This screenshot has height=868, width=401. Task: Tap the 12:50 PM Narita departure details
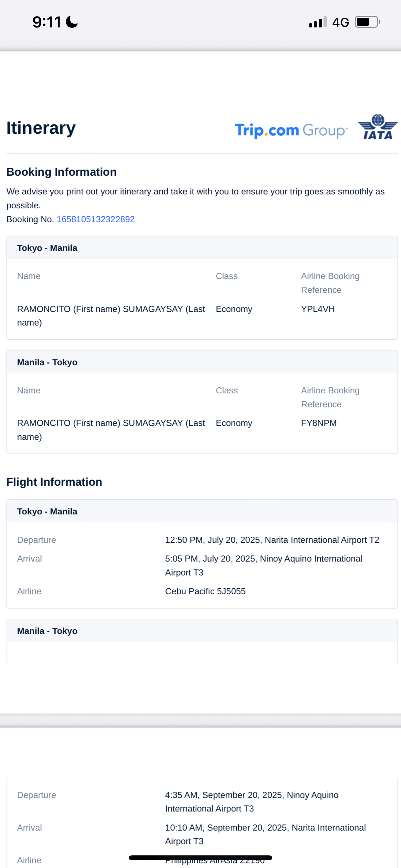pyautogui.click(x=272, y=540)
